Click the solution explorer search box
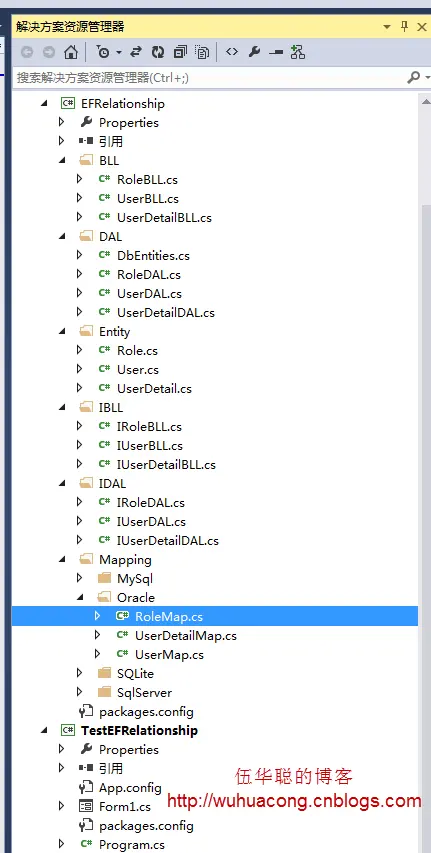 pyautogui.click(x=209, y=78)
